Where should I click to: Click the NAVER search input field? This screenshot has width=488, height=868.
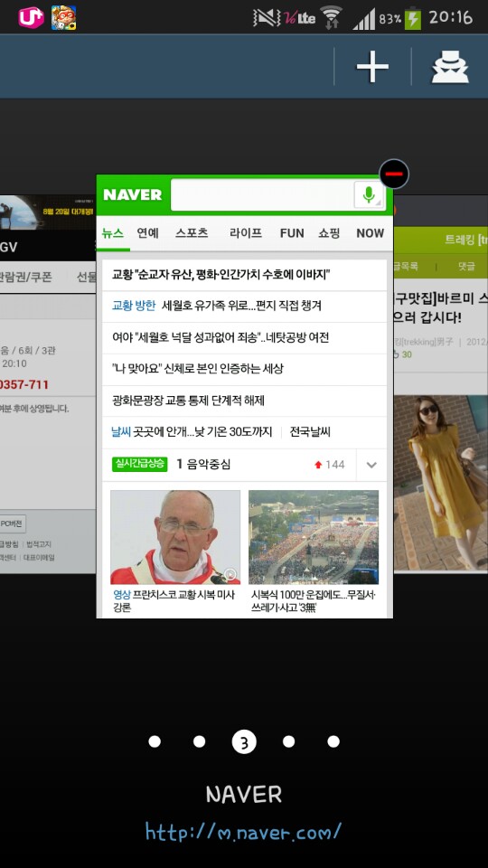pos(262,195)
